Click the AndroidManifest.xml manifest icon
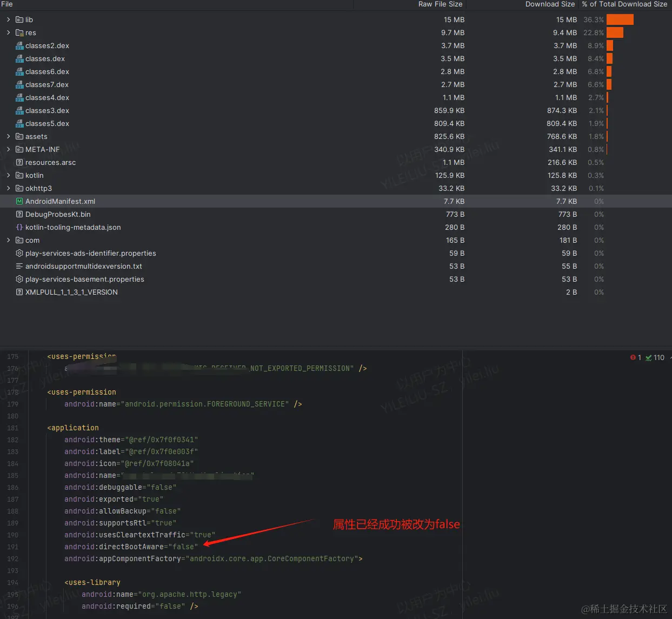The image size is (672, 619). click(19, 201)
